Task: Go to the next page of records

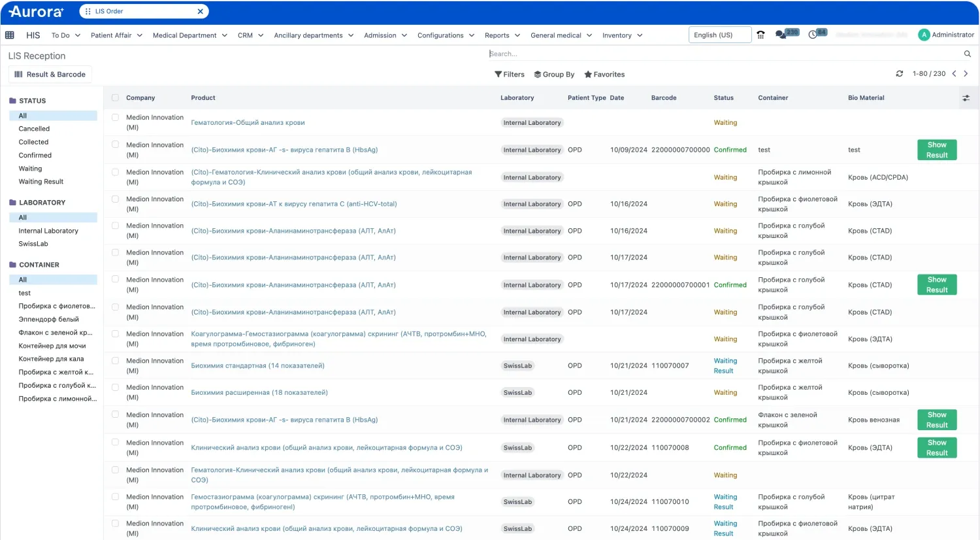Action: [x=966, y=74]
